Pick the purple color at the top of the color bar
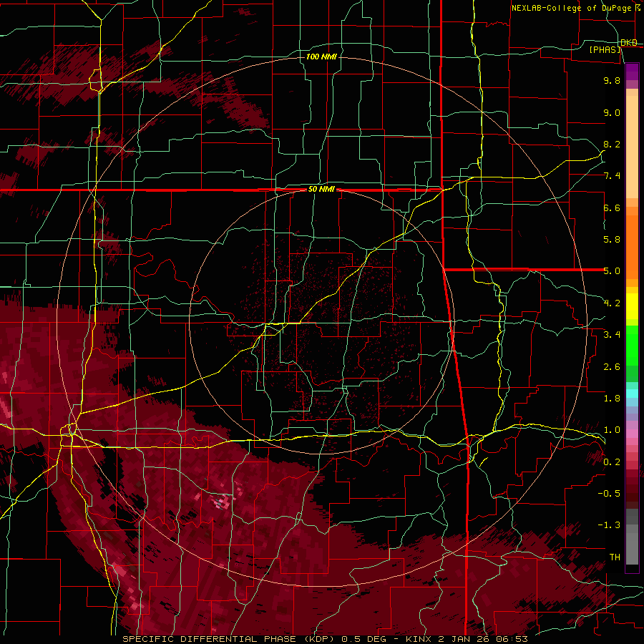The height and width of the screenshot is (644, 644). (x=632, y=72)
